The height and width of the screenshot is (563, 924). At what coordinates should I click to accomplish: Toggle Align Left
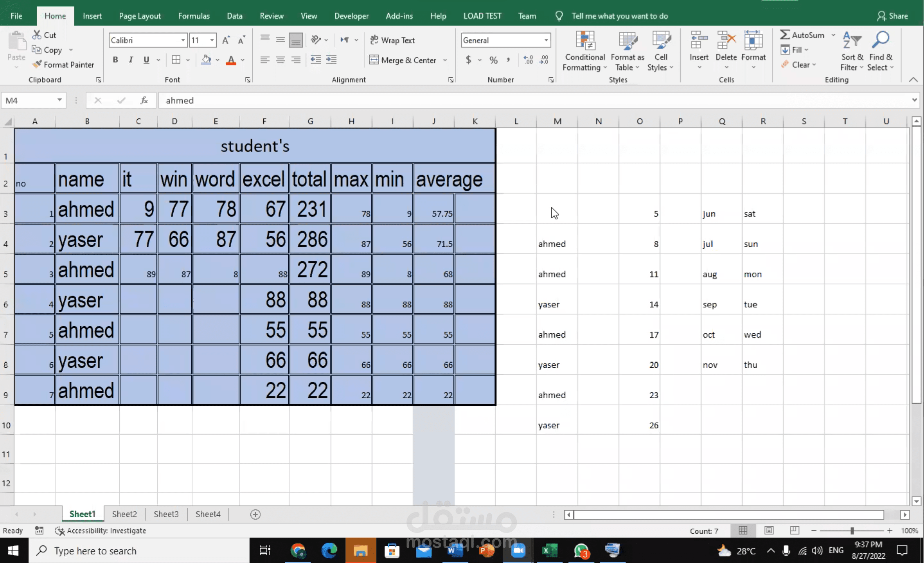pos(265,60)
